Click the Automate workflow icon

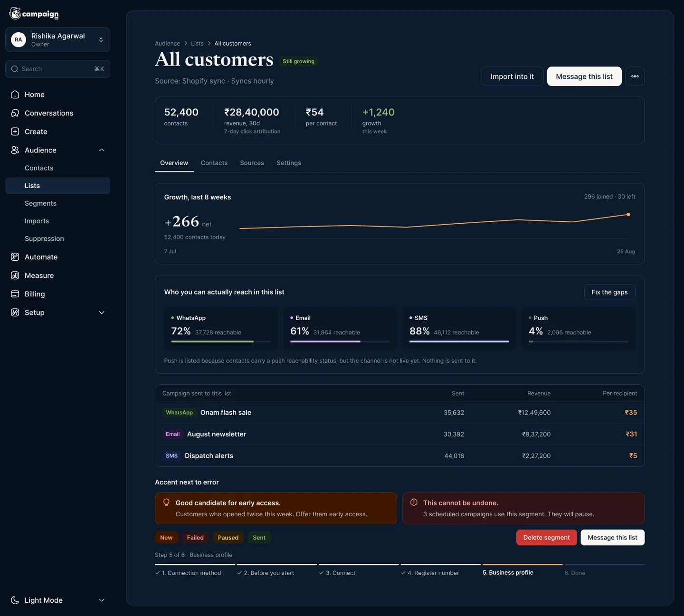(x=15, y=257)
